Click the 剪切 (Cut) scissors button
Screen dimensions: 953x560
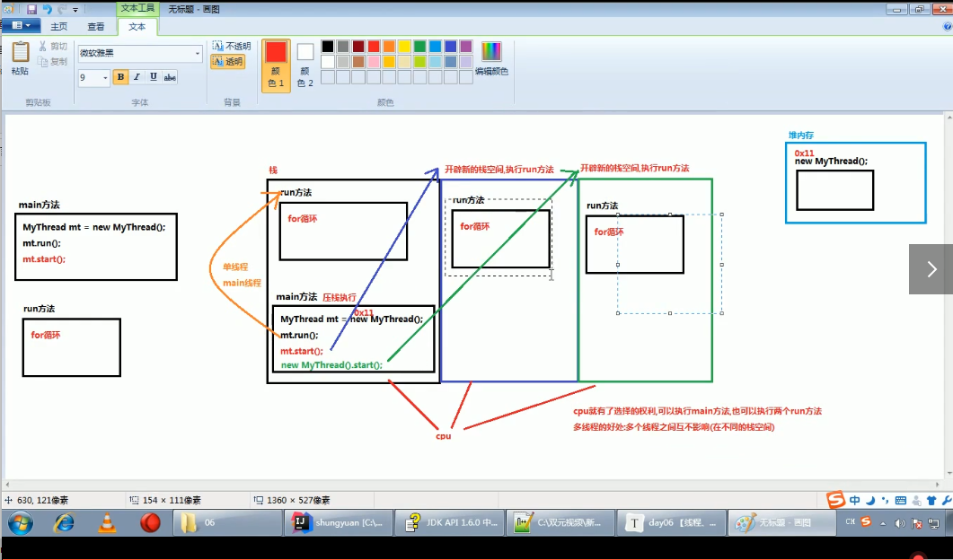coord(54,46)
